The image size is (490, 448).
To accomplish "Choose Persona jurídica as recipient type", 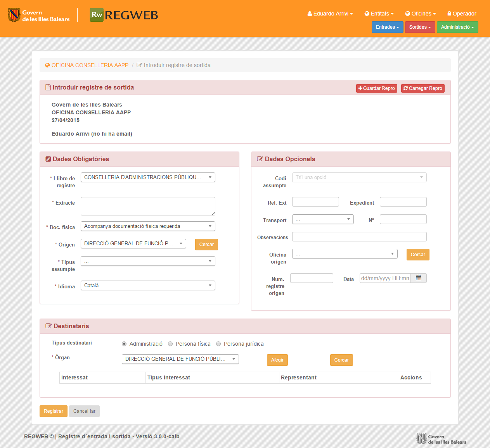I will [218, 344].
